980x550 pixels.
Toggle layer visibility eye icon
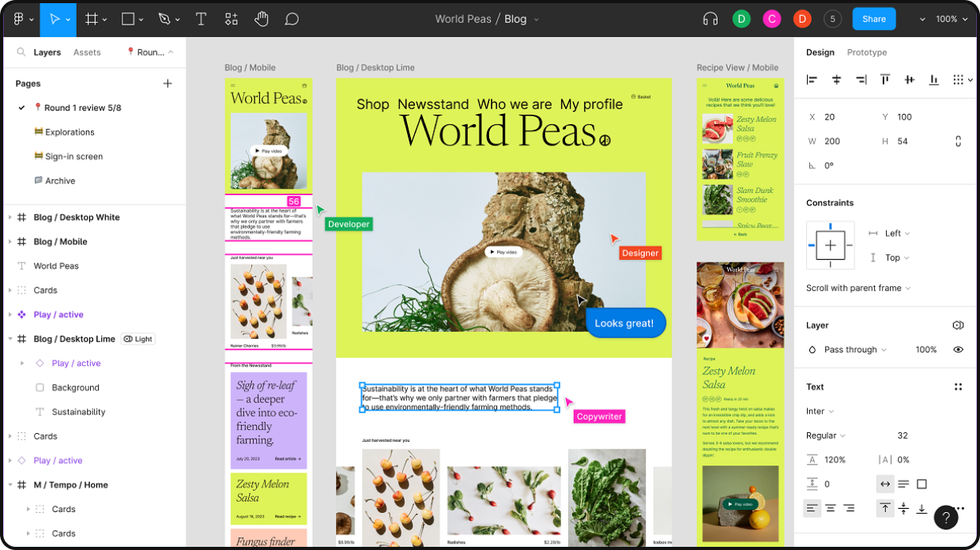(958, 349)
